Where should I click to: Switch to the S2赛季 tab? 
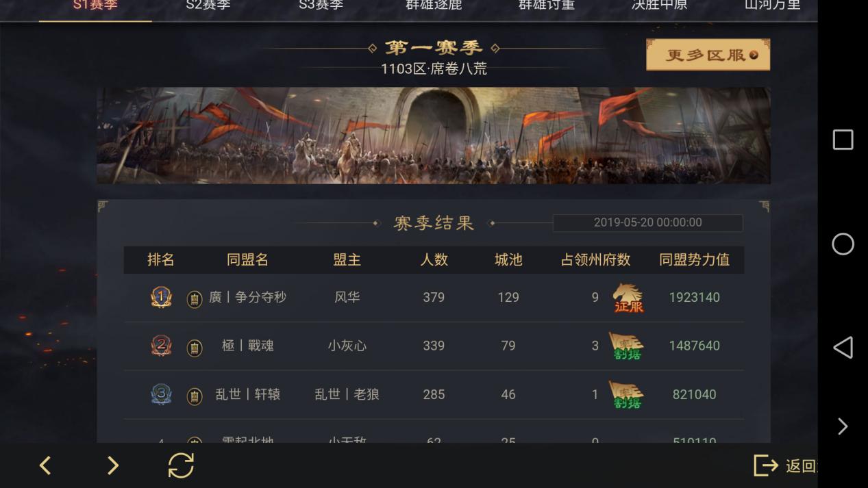[208, 5]
